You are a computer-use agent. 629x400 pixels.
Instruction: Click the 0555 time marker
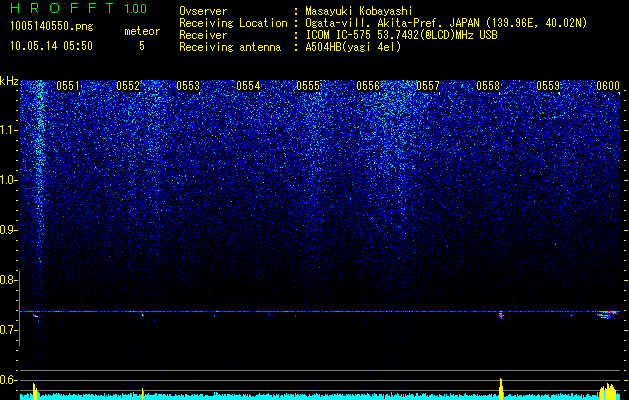[x=308, y=86]
